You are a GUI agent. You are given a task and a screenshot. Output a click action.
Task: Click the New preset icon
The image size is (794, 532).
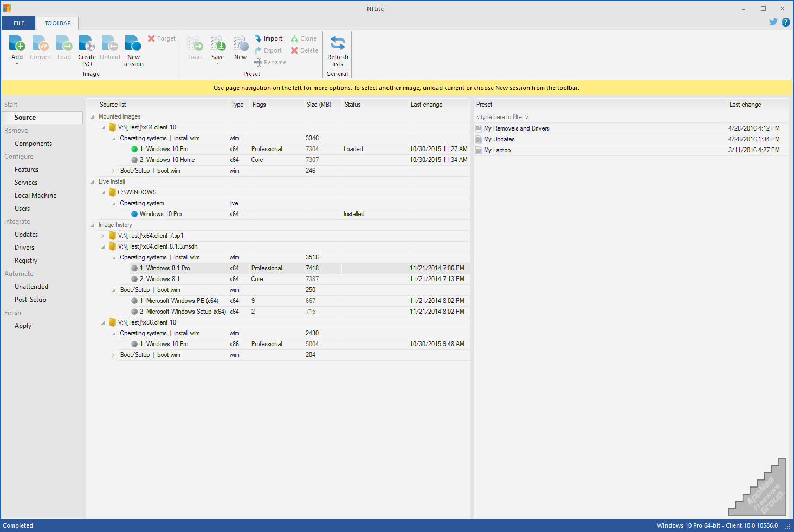click(x=241, y=43)
